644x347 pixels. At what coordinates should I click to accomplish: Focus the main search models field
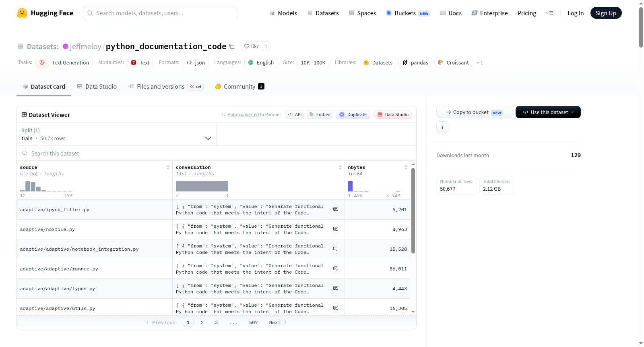click(x=160, y=13)
